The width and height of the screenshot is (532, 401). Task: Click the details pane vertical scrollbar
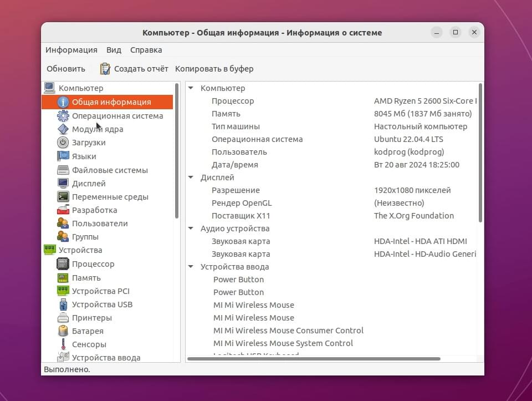(x=480, y=153)
